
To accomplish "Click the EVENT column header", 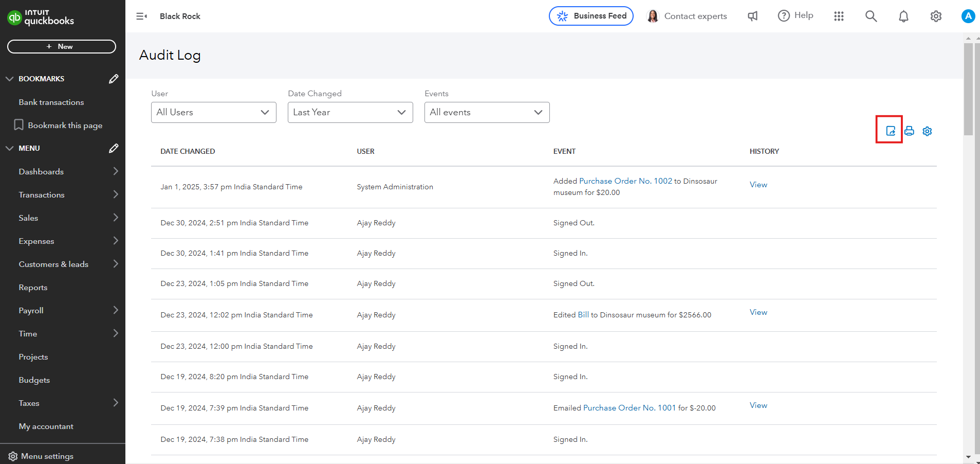I will 564,151.
